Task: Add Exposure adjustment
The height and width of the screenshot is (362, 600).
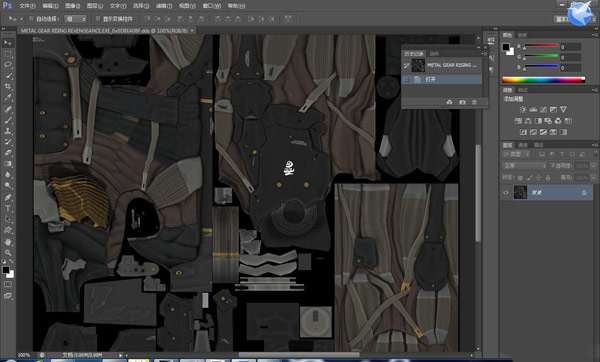Action: pyautogui.click(x=553, y=109)
